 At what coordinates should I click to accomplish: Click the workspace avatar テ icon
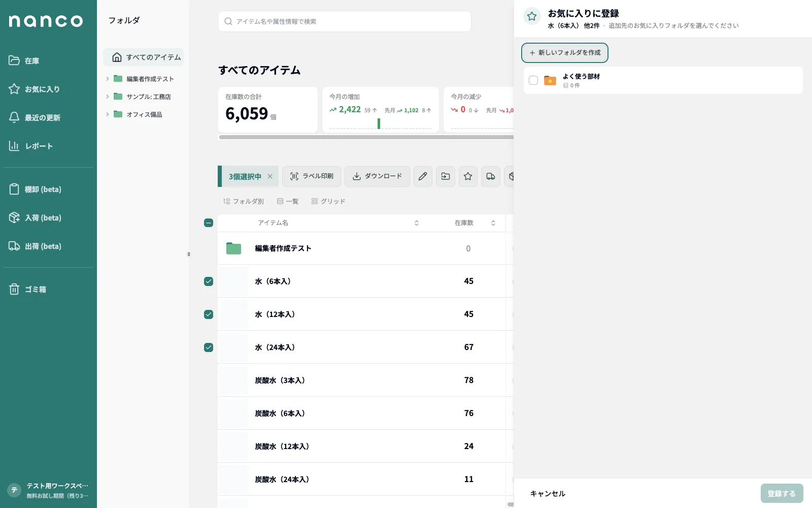click(14, 490)
